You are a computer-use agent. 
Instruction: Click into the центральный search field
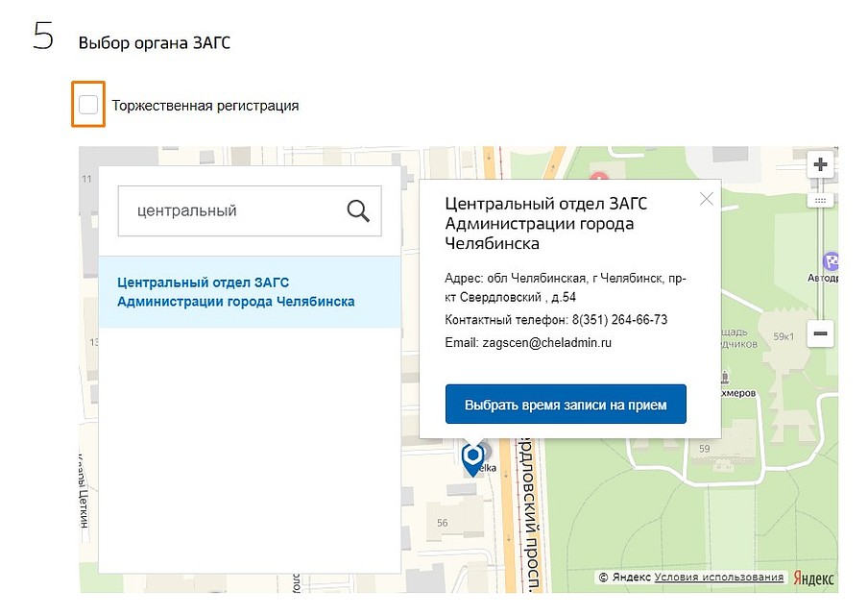pyautogui.click(x=250, y=211)
